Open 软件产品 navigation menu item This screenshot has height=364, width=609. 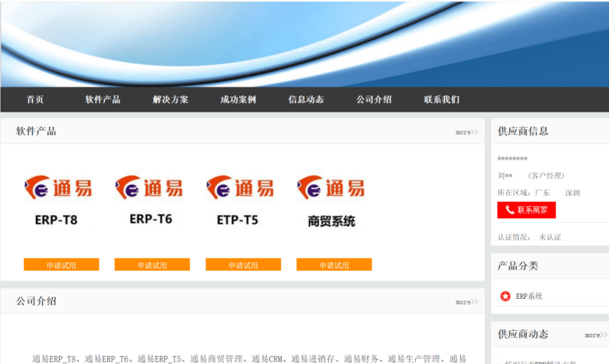103,100
